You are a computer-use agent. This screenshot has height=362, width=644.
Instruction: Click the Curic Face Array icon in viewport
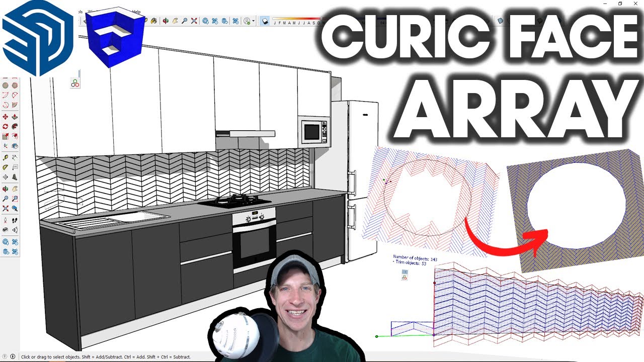(x=75, y=83)
